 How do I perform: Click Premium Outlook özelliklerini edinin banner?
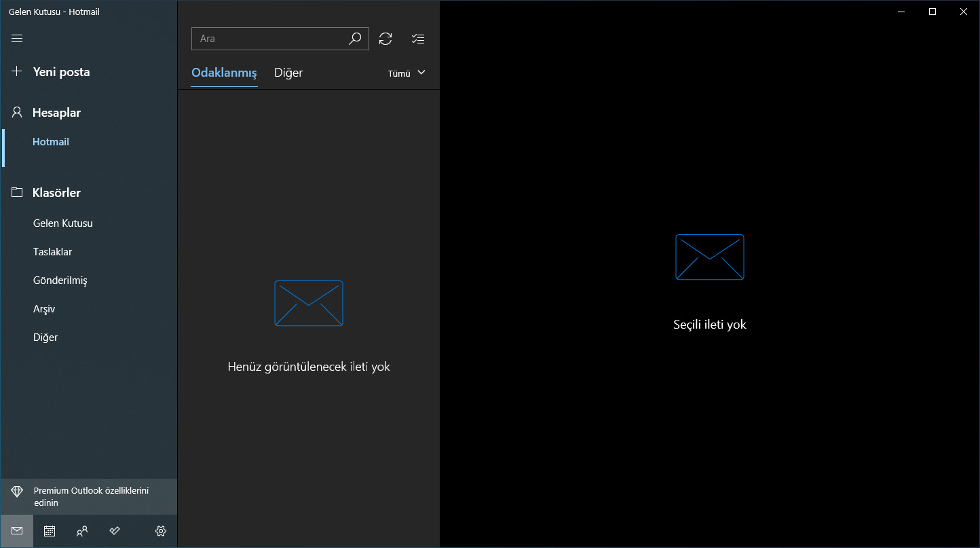(x=88, y=496)
